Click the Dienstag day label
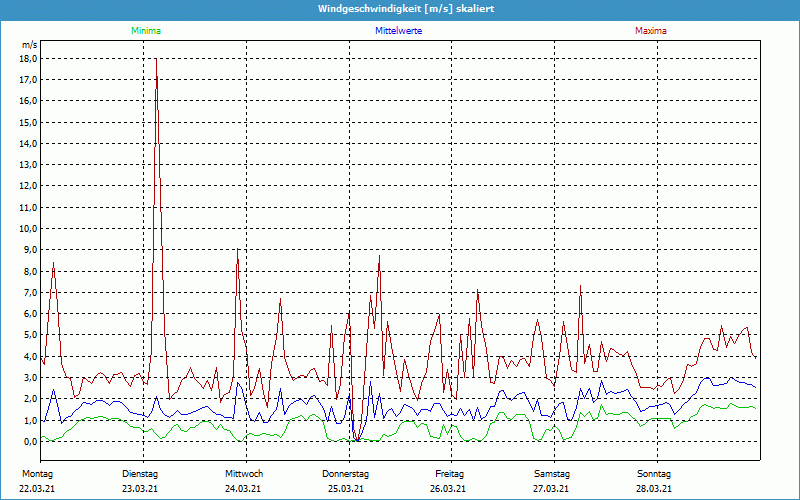Image resolution: width=800 pixels, height=500 pixels. 140,474
